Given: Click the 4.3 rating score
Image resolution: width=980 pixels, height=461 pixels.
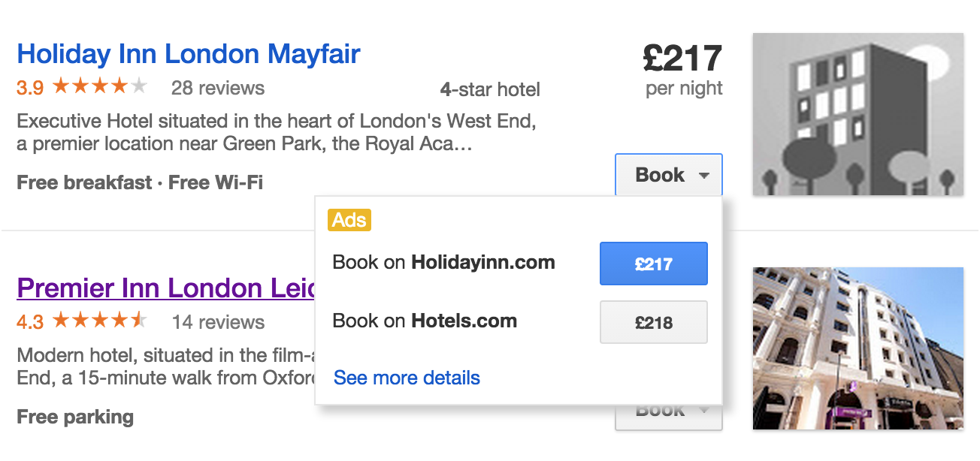Looking at the screenshot, I should (30, 322).
